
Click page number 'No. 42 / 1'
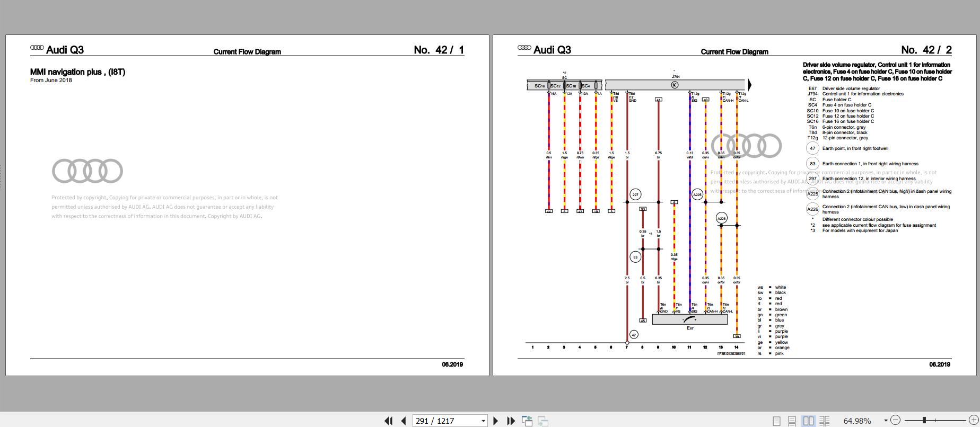coord(439,50)
